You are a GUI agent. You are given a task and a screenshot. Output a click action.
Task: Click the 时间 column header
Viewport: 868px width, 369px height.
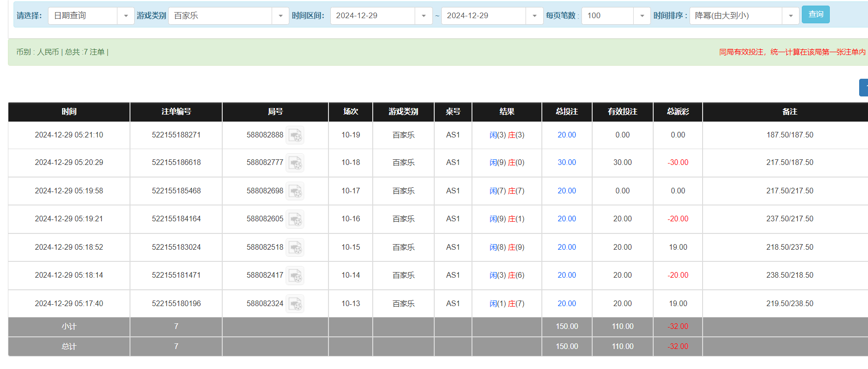click(69, 112)
